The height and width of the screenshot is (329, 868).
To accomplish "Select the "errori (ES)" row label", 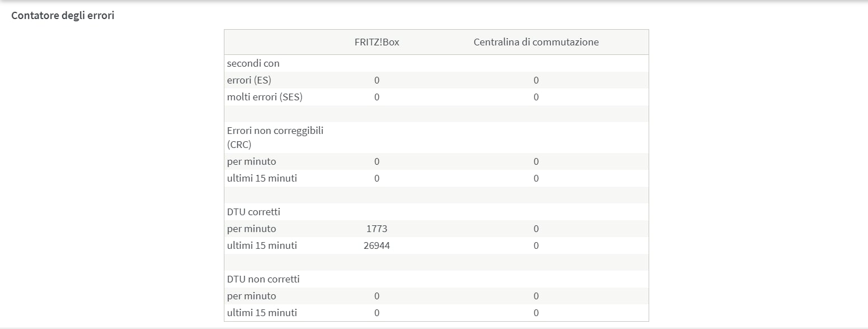I will point(249,80).
